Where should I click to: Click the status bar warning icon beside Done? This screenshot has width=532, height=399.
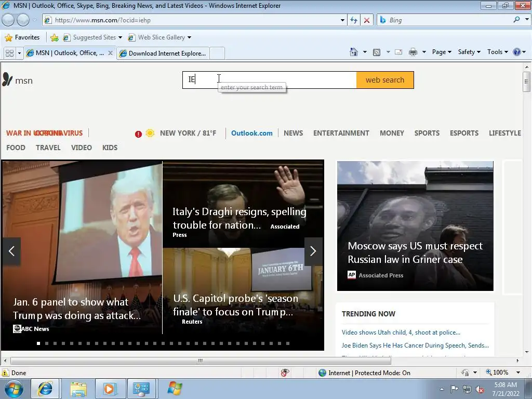pos(5,373)
